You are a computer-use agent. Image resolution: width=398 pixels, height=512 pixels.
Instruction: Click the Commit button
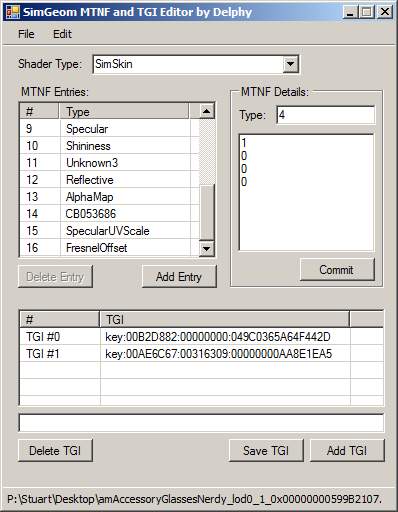pos(337,270)
